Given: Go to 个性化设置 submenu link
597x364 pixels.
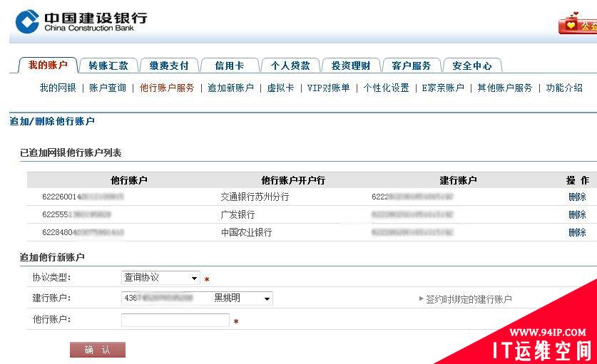Looking at the screenshot, I should point(386,88).
